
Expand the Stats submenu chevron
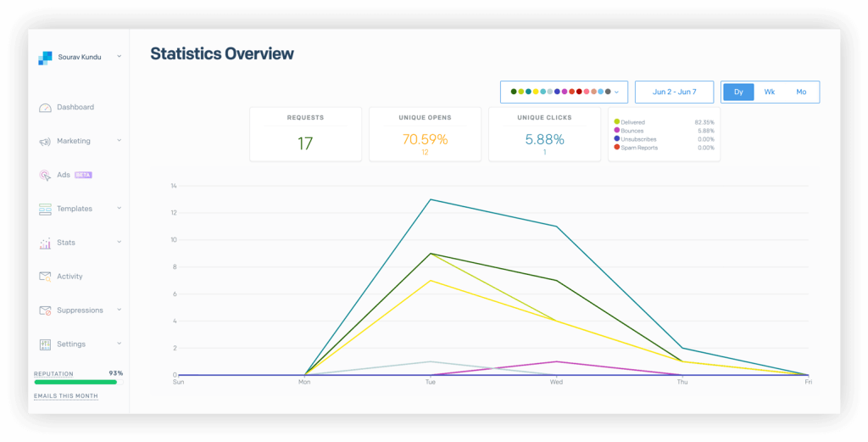[x=119, y=242]
